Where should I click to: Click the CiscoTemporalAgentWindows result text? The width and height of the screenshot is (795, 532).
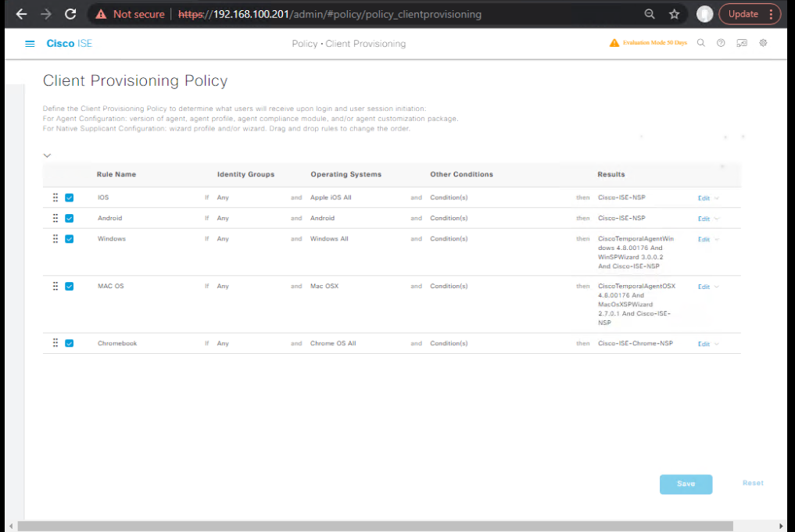click(636, 252)
